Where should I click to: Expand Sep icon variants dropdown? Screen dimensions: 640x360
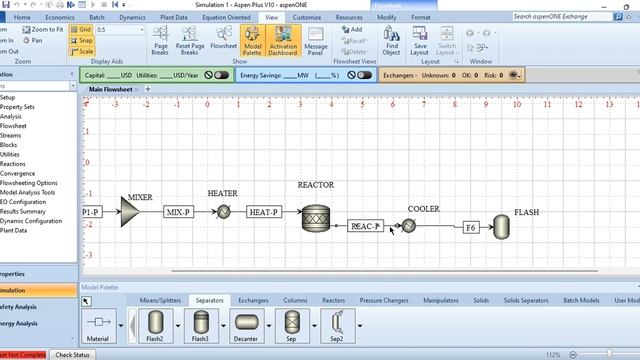[314, 326]
